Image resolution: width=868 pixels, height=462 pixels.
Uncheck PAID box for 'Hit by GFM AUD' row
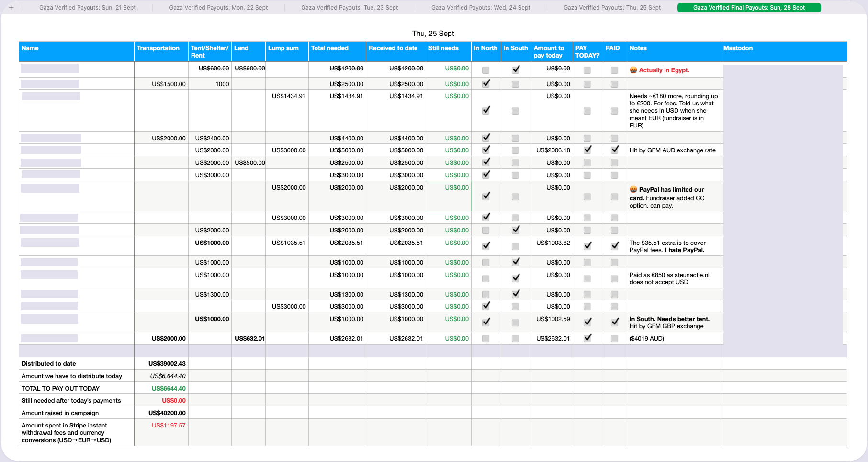pyautogui.click(x=615, y=150)
